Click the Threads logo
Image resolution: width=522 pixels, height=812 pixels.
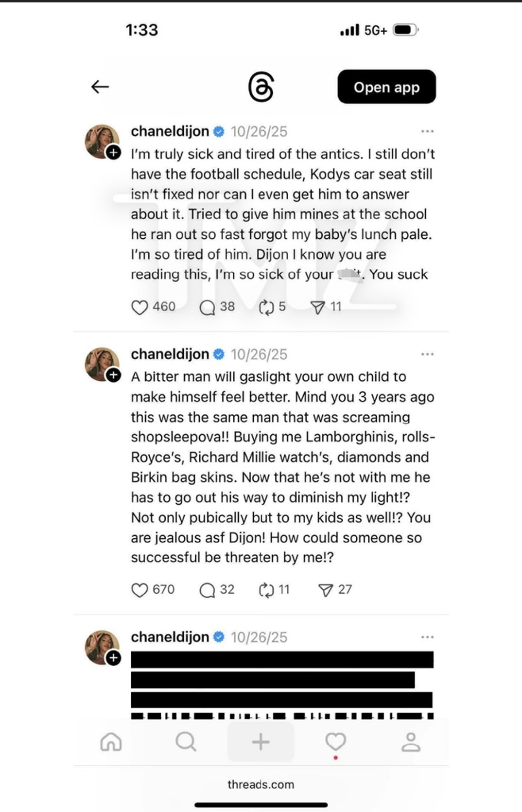pos(261,87)
